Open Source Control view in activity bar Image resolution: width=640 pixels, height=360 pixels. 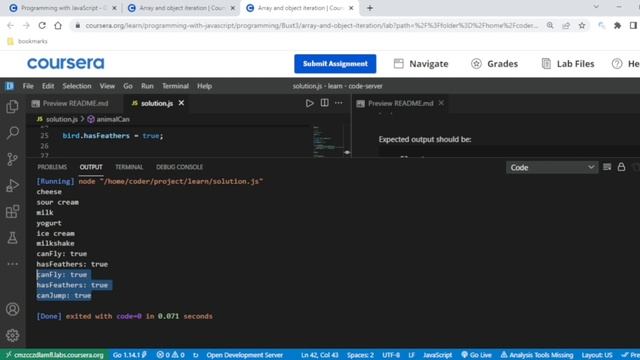pos(12,159)
